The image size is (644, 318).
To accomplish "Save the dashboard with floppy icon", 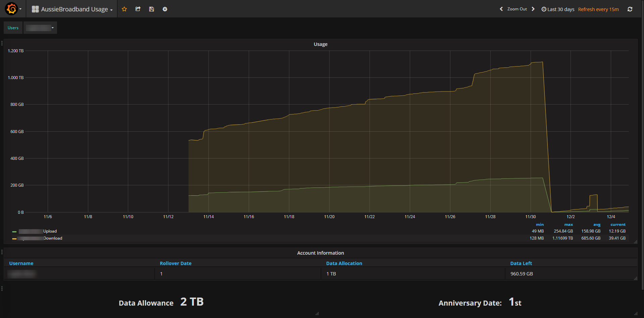I will (x=152, y=9).
